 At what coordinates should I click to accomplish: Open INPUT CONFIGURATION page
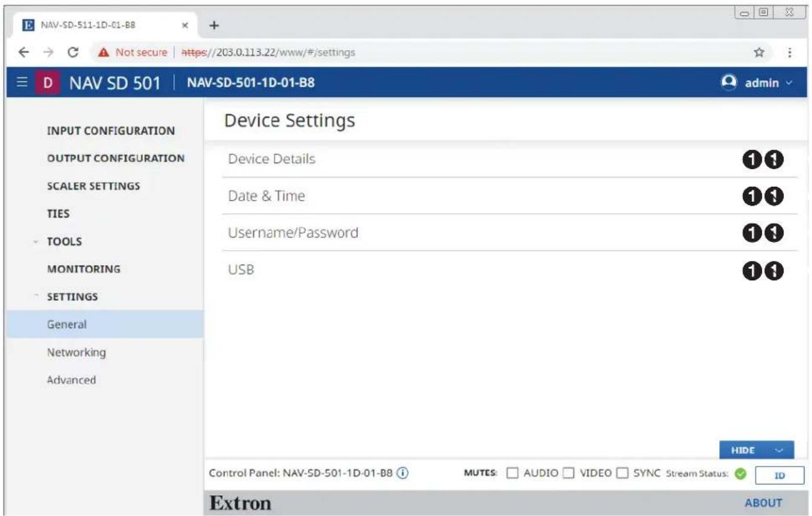pos(111,131)
